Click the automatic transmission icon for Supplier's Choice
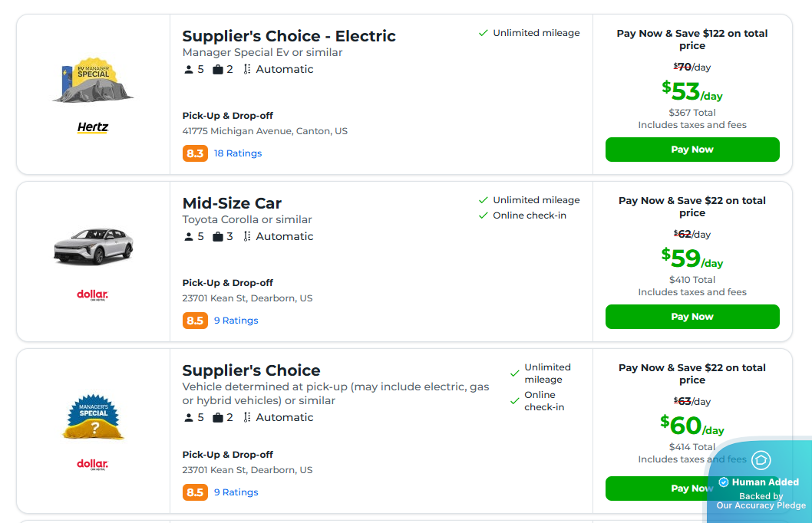Viewport: 812px width, 523px height. point(246,417)
